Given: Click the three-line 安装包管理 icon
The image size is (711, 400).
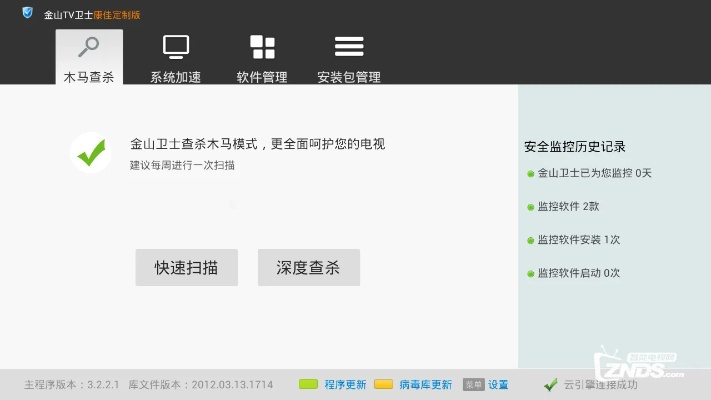Looking at the screenshot, I should [x=348, y=47].
